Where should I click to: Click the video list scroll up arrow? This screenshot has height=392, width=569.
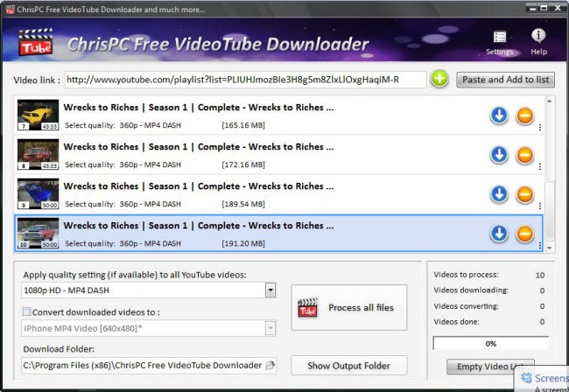click(x=549, y=101)
